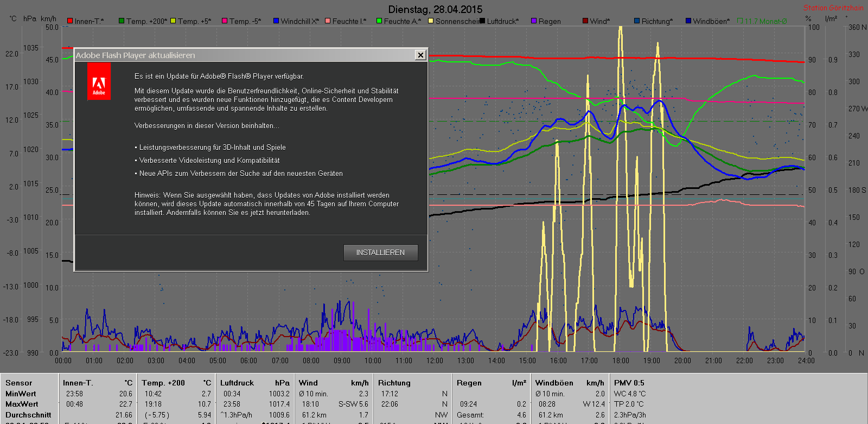
Task: Toggle the red Innen-T. legend marker
Action: coord(70,21)
